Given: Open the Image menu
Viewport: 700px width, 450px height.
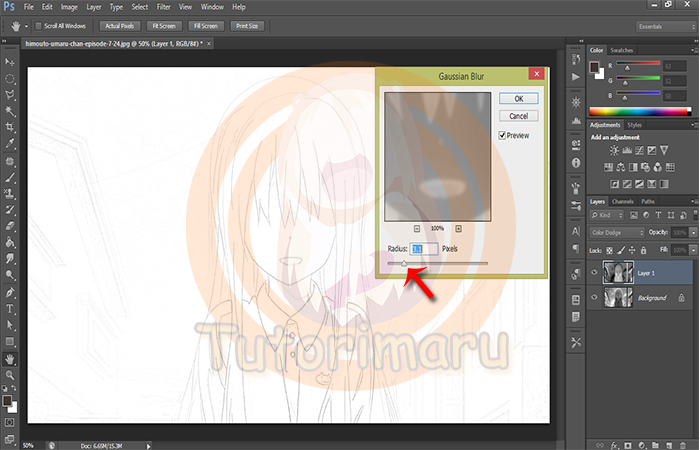Looking at the screenshot, I should point(69,7).
